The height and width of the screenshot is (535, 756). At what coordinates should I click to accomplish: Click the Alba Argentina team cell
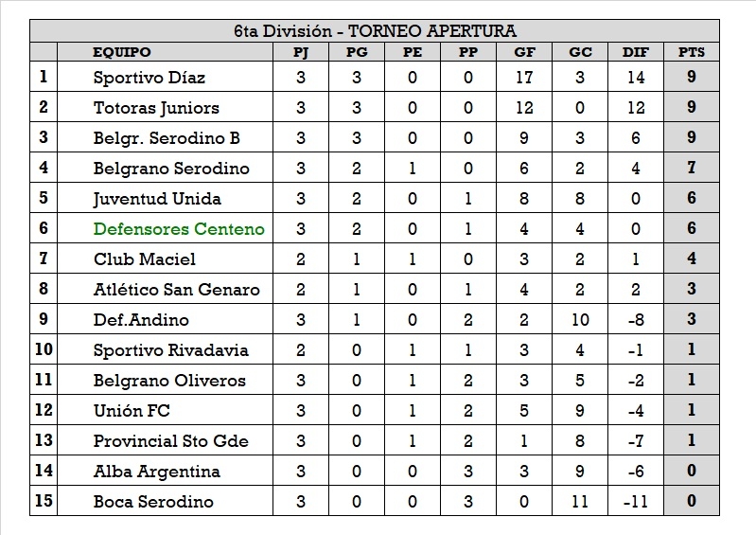tap(156, 472)
